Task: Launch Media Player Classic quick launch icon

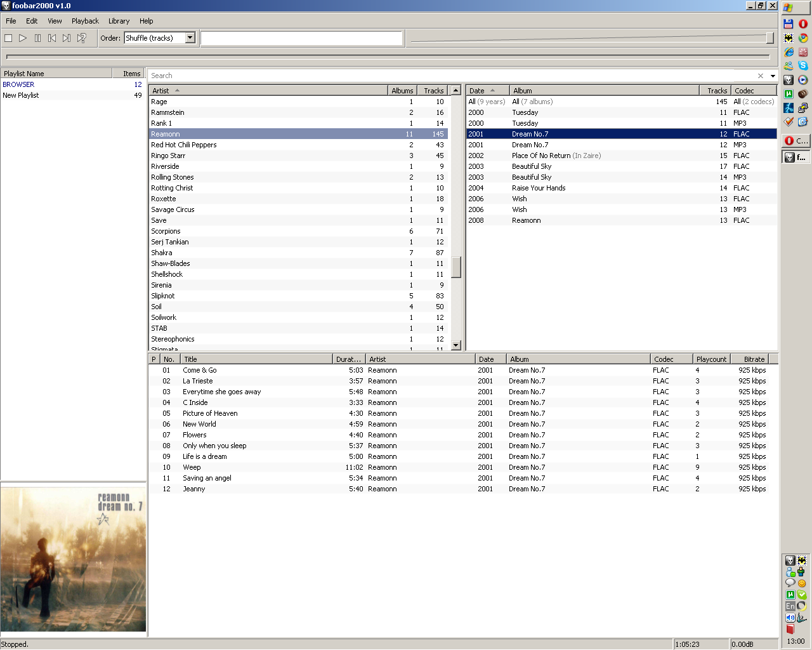Action: click(x=803, y=79)
